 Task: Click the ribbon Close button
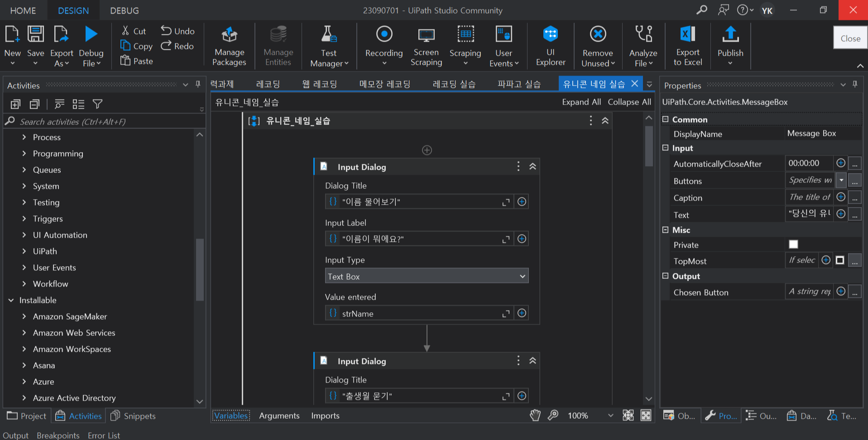[x=850, y=38]
